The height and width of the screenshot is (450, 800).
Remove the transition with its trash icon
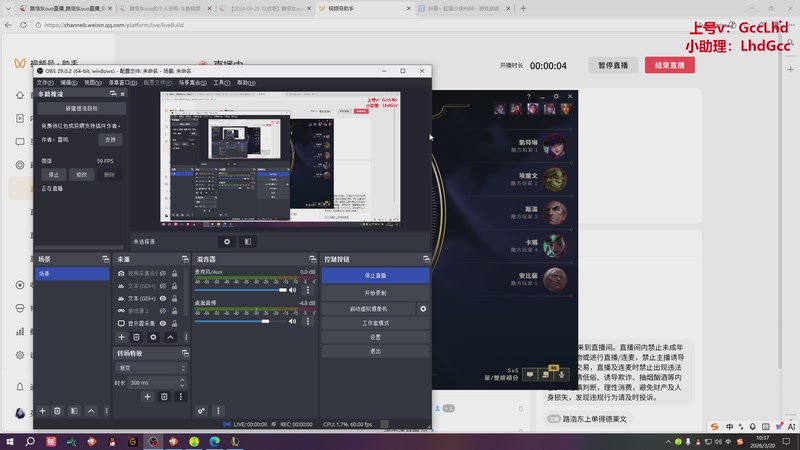pos(164,396)
